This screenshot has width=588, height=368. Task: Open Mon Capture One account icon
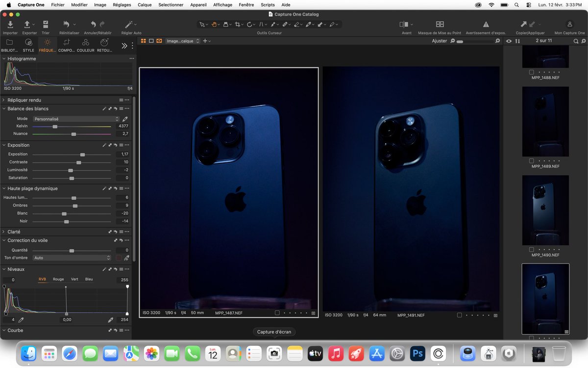coord(569,24)
